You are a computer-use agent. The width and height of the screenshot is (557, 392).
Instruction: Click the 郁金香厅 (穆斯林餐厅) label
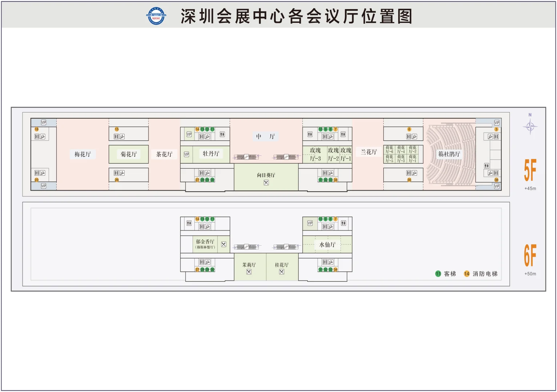click(205, 244)
